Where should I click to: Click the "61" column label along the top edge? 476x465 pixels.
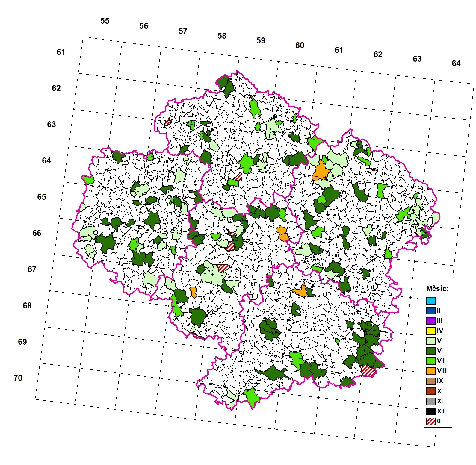coord(339,50)
